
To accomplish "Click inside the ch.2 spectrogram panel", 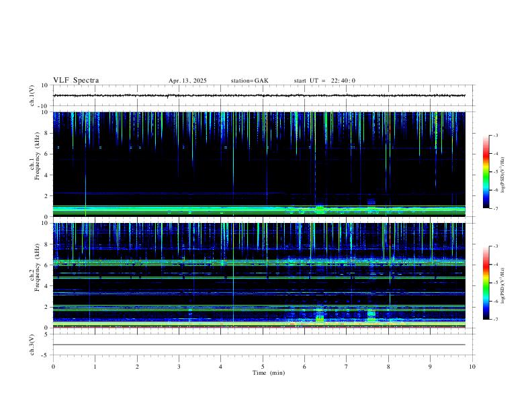I will pos(259,275).
